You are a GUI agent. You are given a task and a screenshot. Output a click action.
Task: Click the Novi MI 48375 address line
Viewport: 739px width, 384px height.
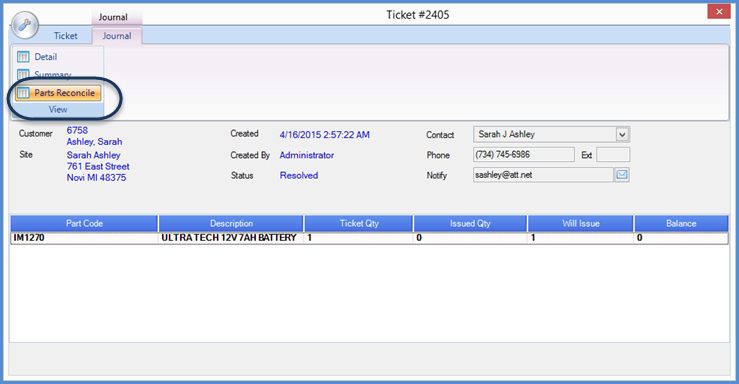(x=96, y=178)
